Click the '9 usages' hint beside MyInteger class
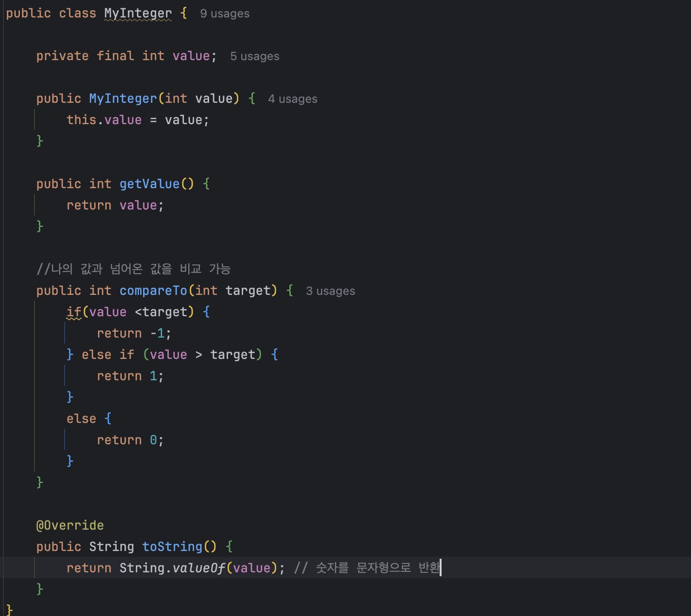 click(225, 14)
